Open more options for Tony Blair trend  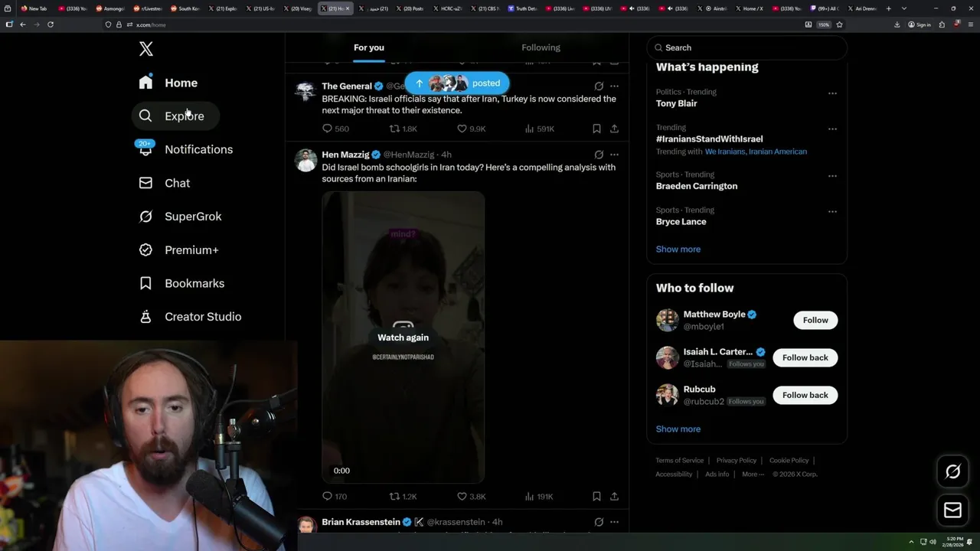(832, 93)
